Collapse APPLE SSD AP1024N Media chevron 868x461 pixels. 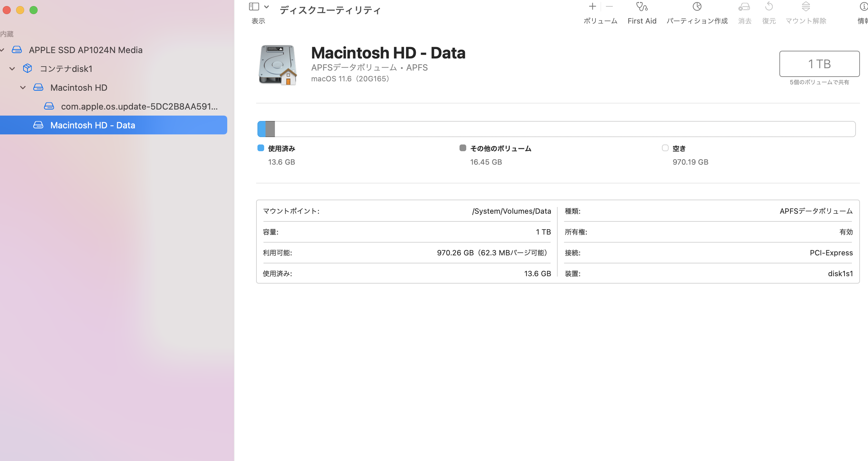pyautogui.click(x=2, y=50)
